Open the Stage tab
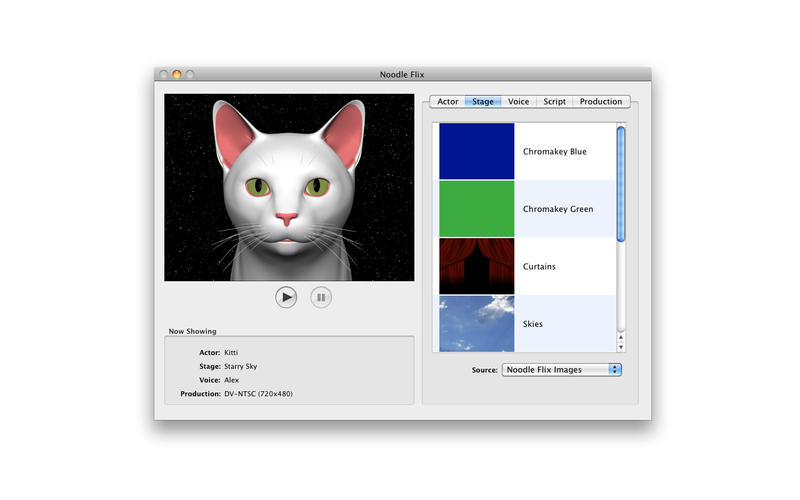Screen dimensions: 800x500 [483, 102]
